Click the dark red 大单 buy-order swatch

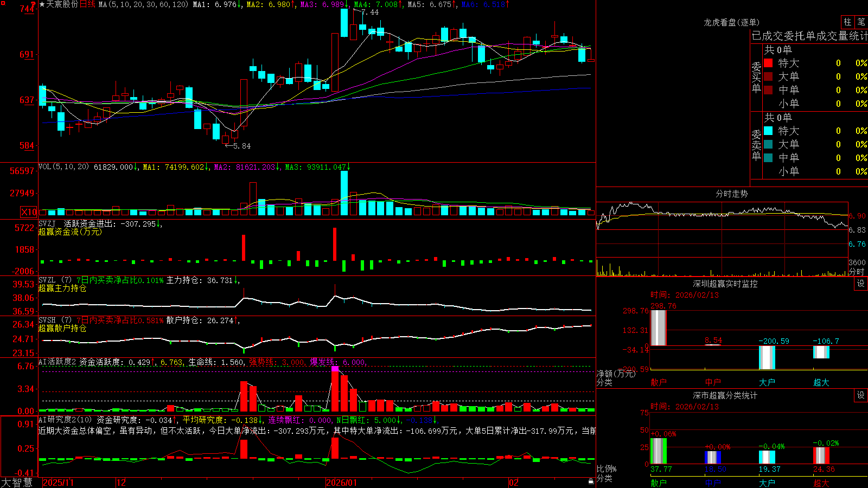(768, 76)
